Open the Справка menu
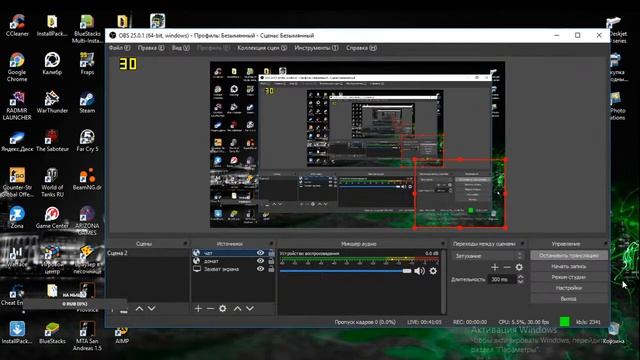Screen dimensions: 640x360 tap(361, 48)
